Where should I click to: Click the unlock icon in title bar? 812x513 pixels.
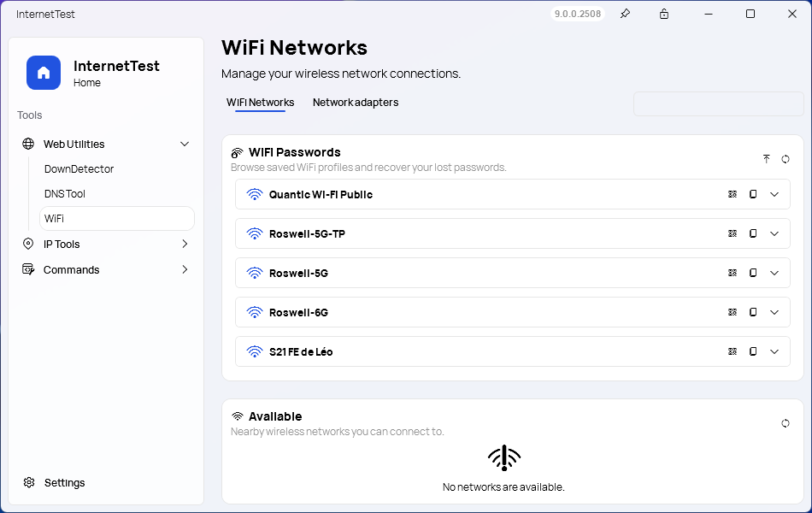tap(664, 14)
